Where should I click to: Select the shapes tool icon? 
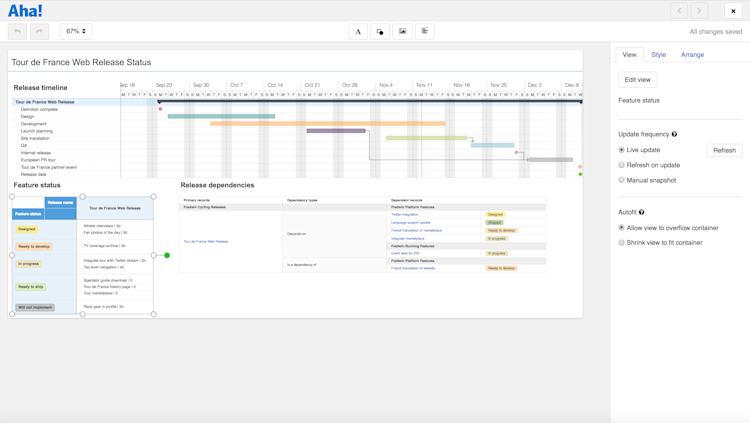click(380, 32)
